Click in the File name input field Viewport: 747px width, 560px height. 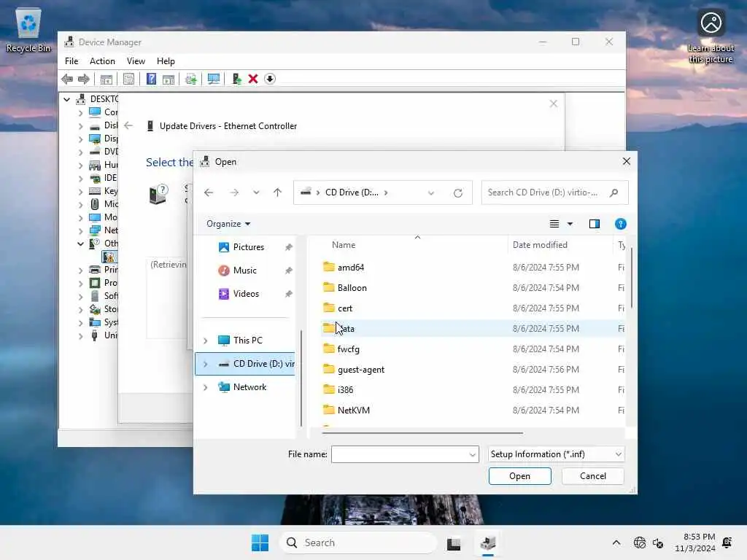[x=405, y=454]
